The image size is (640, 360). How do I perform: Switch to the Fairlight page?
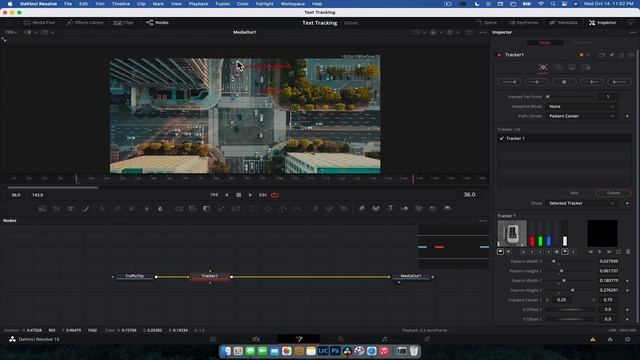point(384,339)
